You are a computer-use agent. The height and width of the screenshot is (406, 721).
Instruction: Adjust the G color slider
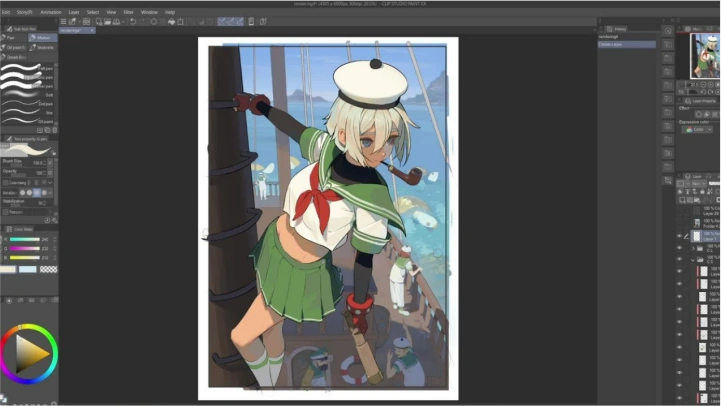25,248
